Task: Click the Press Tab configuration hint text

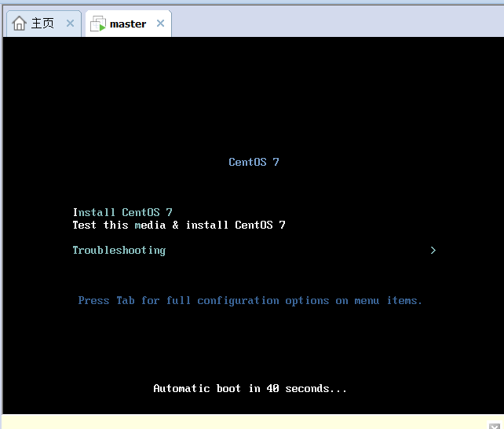Action: (250, 300)
